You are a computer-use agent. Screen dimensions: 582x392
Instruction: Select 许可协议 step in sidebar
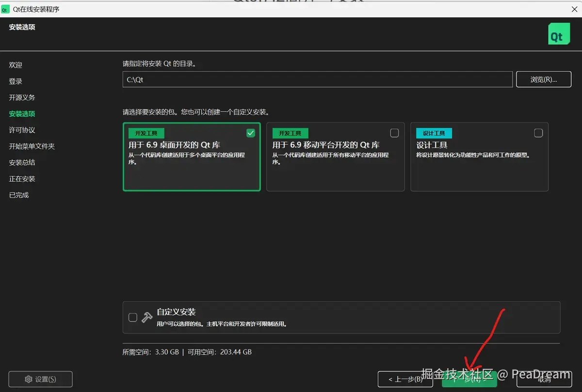coord(22,130)
